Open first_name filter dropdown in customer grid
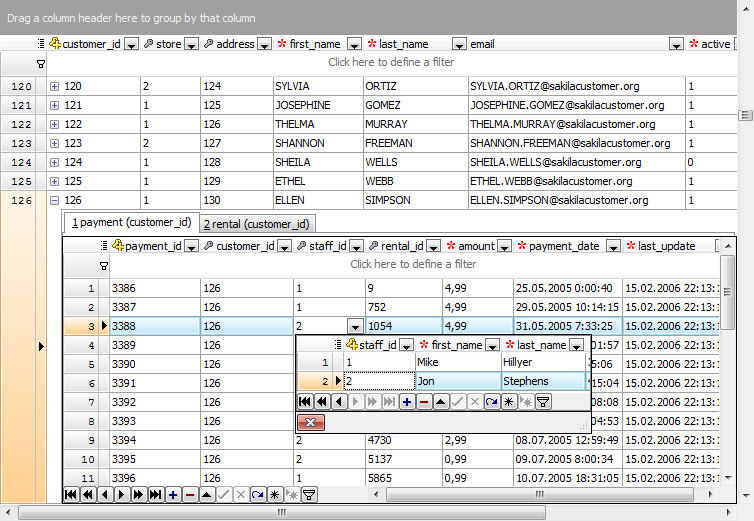The image size is (754, 521). pos(354,45)
